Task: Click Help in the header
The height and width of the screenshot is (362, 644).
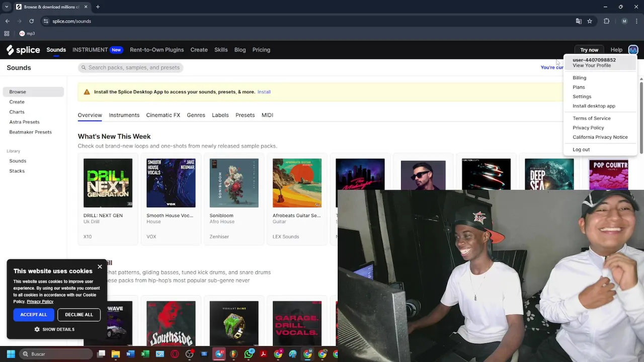Action: 616,50
